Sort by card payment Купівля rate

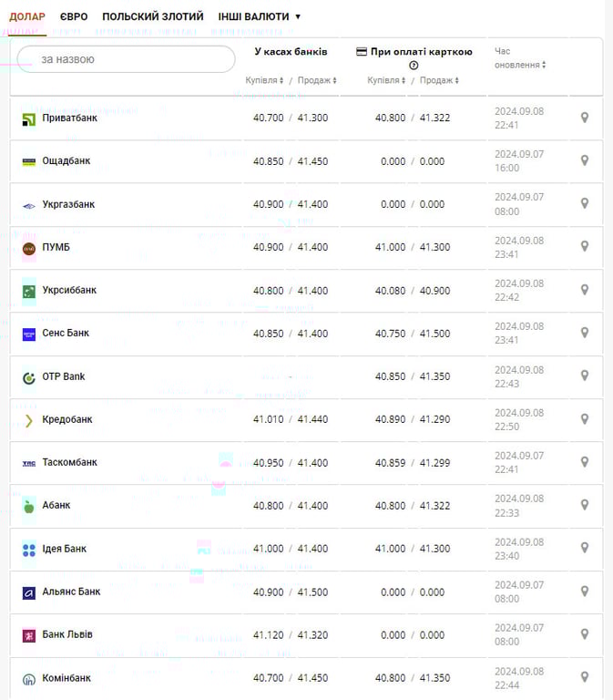click(x=386, y=80)
